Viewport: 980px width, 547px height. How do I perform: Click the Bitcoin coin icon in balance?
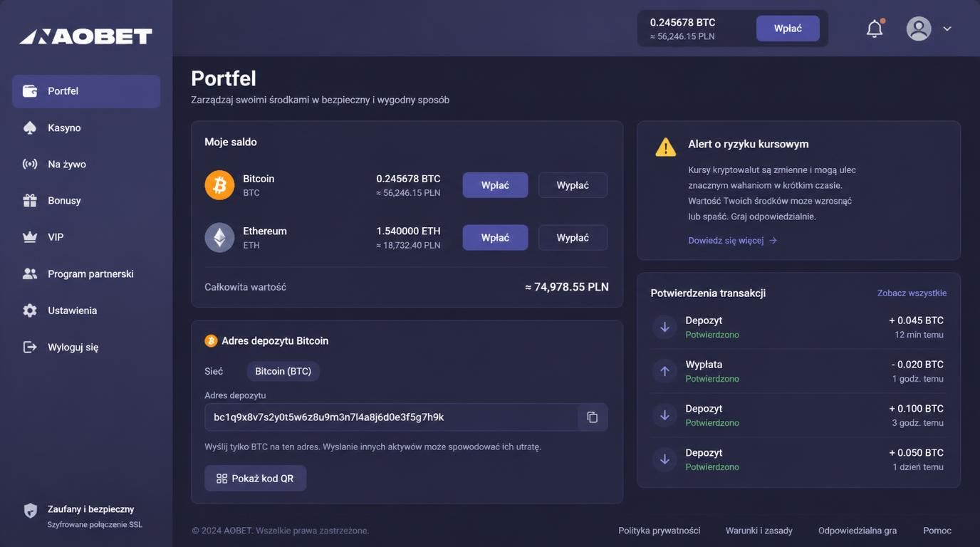(219, 185)
